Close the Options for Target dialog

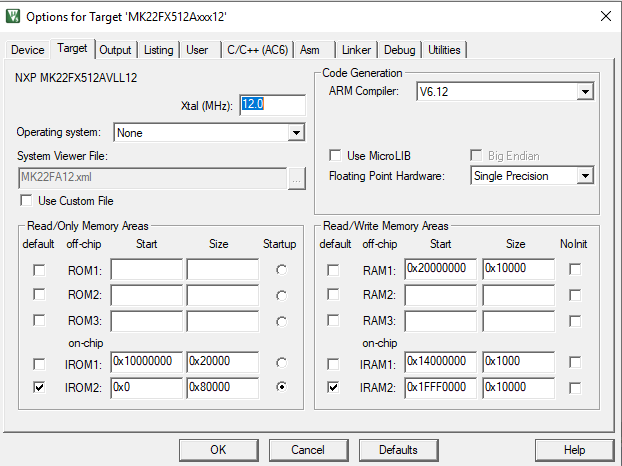tap(605, 16)
